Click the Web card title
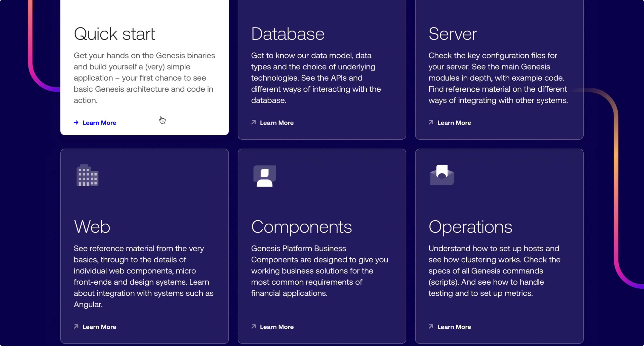Viewport: 644px width, 346px height. 92,227
